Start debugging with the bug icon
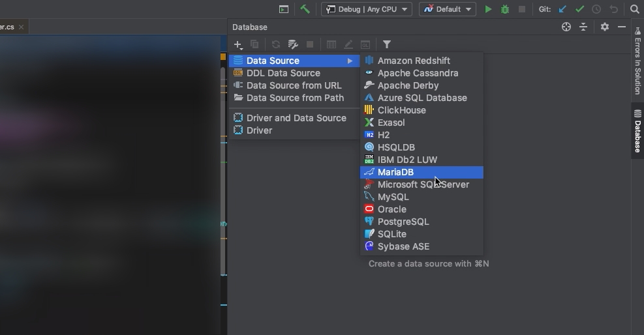 click(505, 9)
